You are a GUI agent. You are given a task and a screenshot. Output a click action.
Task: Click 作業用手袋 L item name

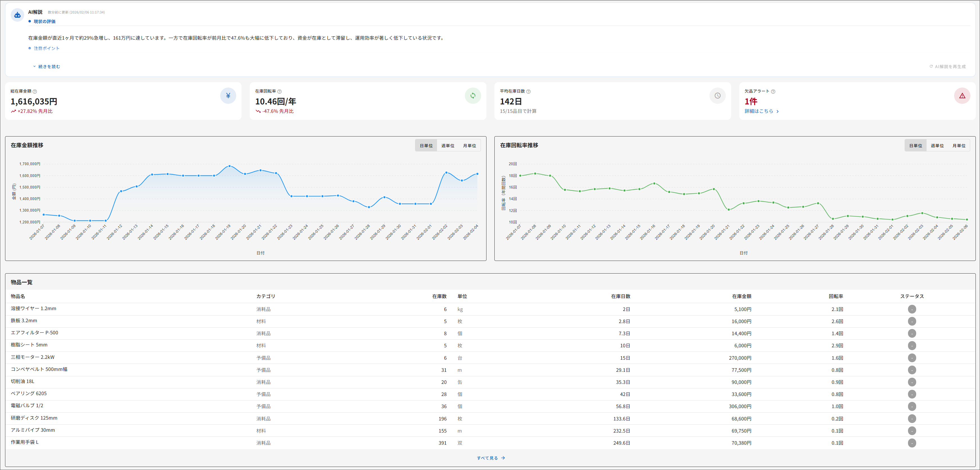pyautogui.click(x=25, y=442)
